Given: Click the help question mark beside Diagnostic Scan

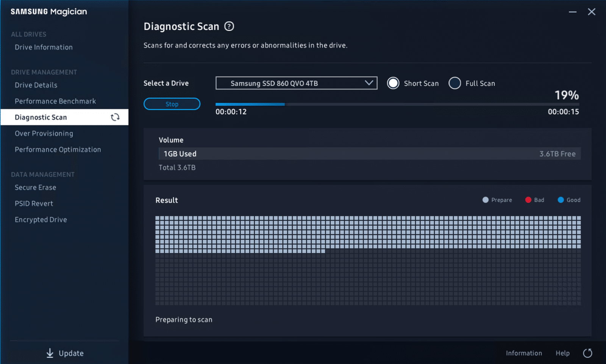Looking at the screenshot, I should [229, 26].
